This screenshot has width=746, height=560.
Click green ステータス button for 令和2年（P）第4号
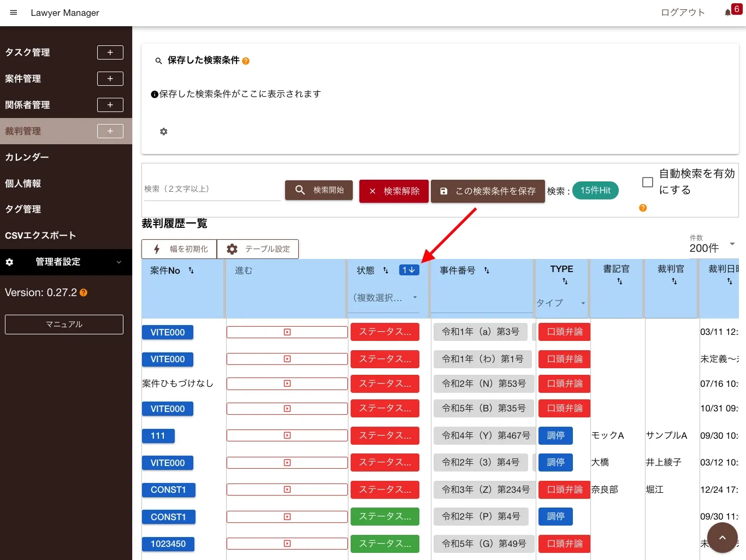[x=385, y=517]
